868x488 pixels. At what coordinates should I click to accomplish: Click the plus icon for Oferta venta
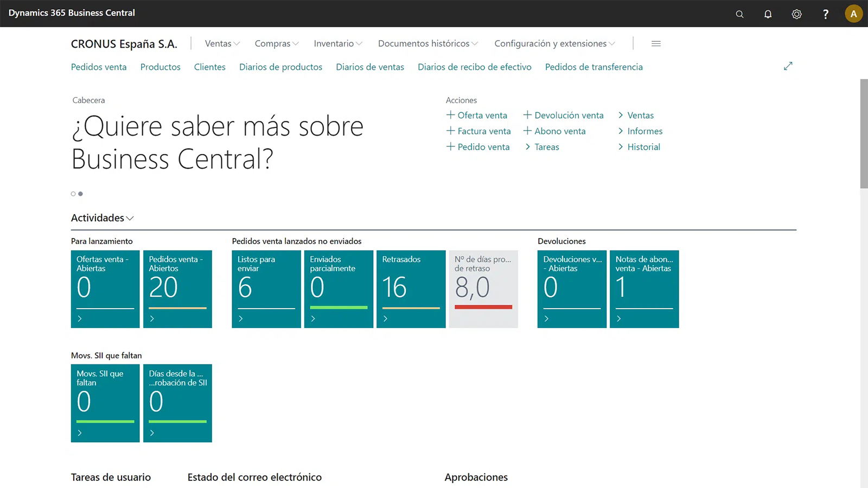tap(450, 115)
